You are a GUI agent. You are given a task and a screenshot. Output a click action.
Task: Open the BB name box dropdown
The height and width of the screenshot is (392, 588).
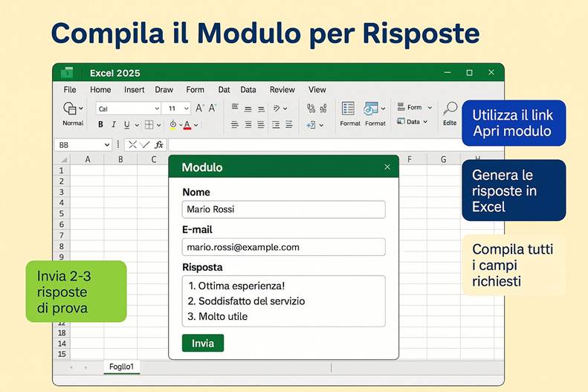107,145
